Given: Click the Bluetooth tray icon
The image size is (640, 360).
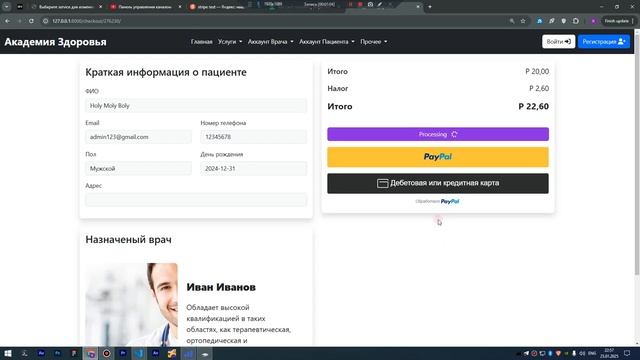Looking at the screenshot, I should tap(550, 353).
